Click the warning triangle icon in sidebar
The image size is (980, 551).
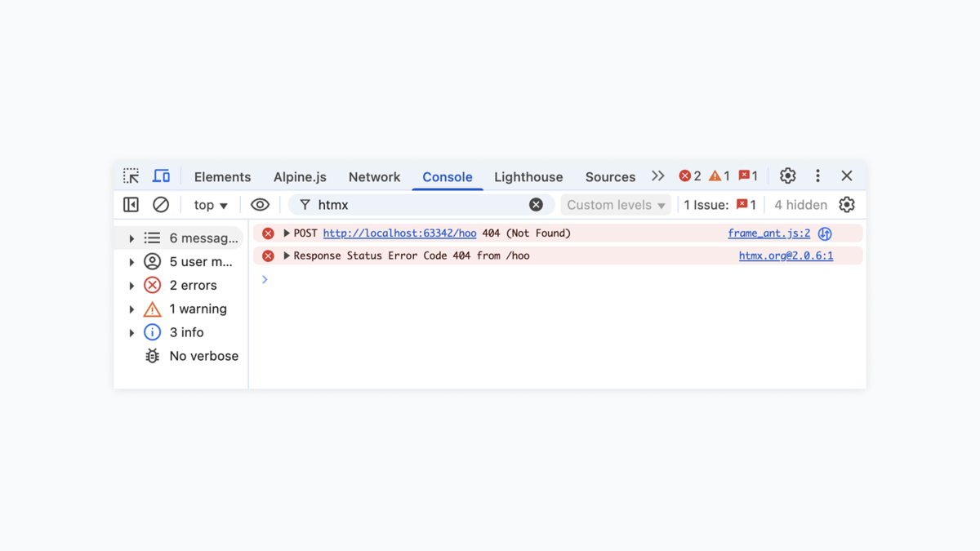[x=152, y=309]
